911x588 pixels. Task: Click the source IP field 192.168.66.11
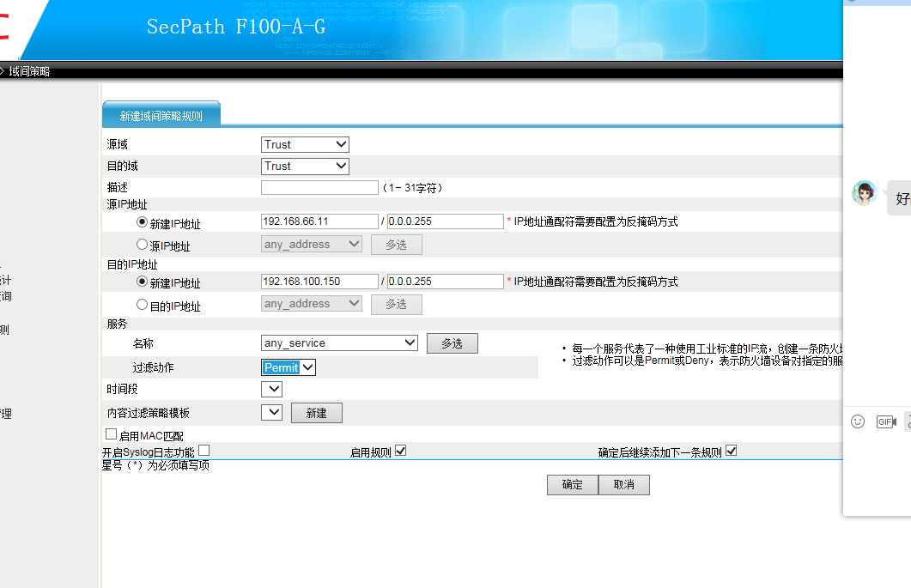(319, 221)
